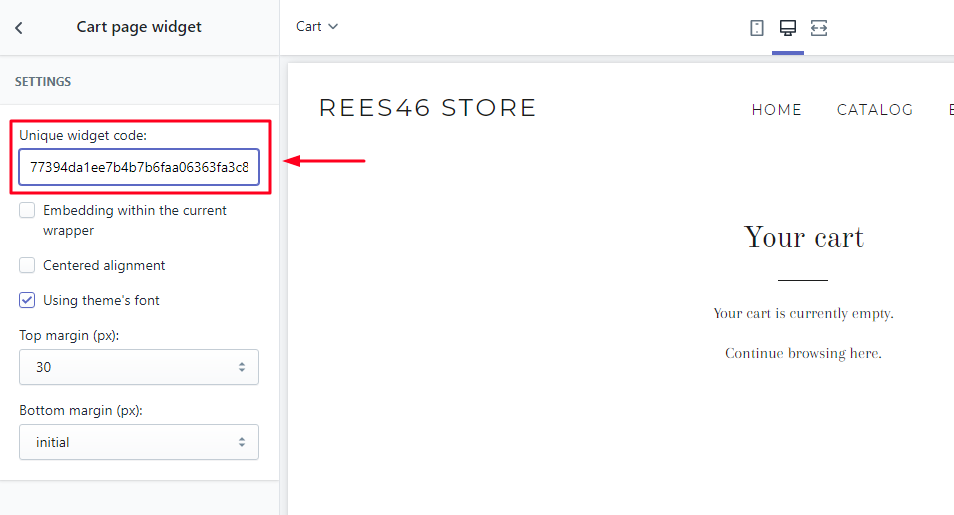
Task: Click the Your cart heading
Action: [x=803, y=238]
